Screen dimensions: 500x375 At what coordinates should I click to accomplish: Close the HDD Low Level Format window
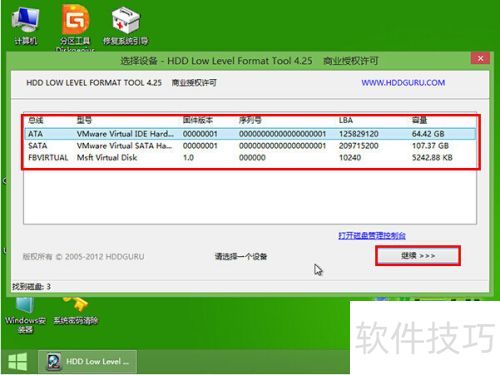pos(480,59)
